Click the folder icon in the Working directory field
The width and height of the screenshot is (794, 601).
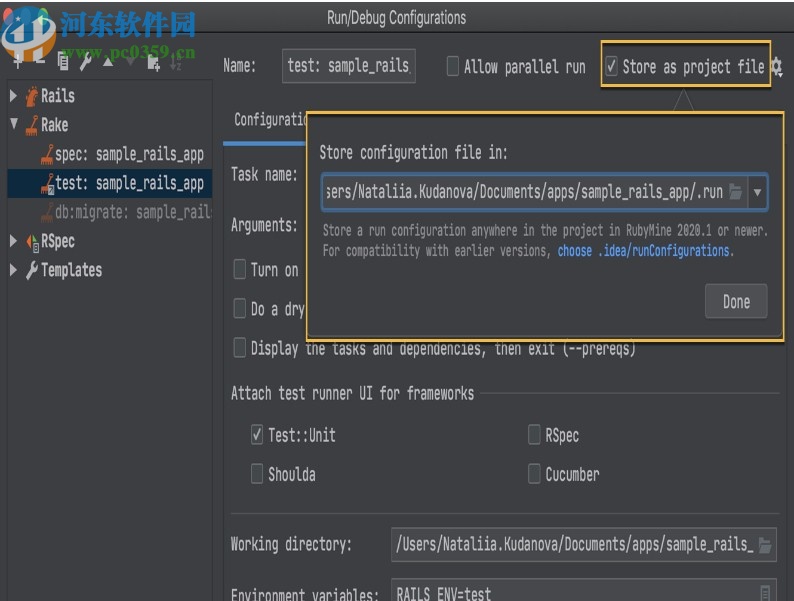point(765,545)
